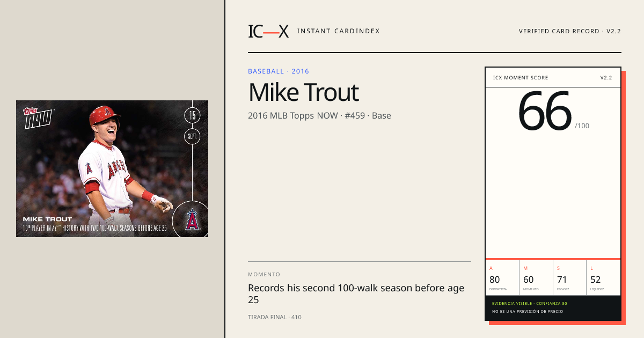The image size is (644, 338).
Task: Click the 66 moment score number
Action: (x=545, y=111)
